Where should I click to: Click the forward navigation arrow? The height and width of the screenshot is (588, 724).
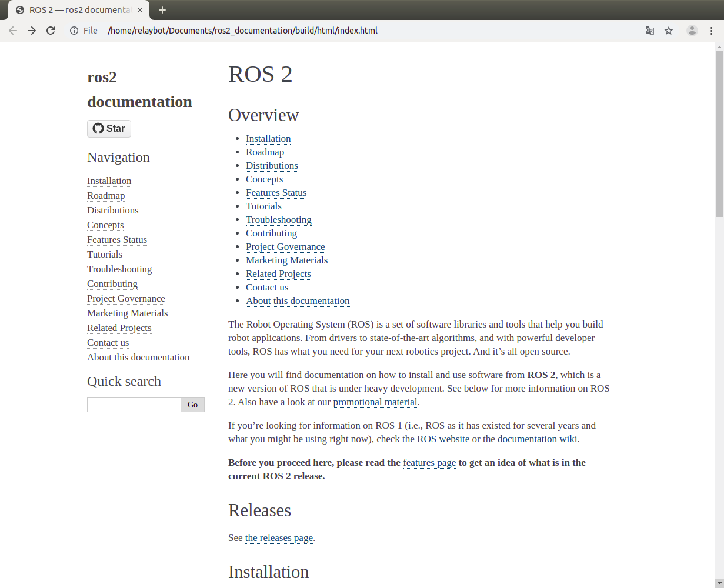pos(32,30)
